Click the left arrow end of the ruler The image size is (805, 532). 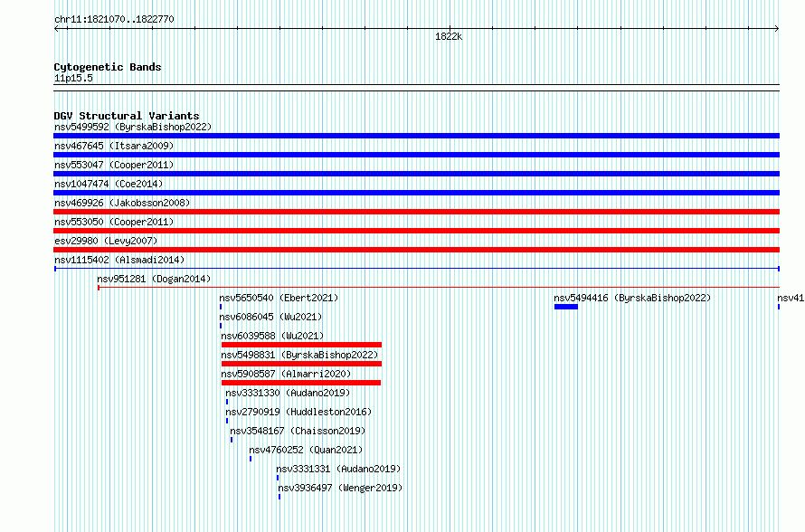coord(56,29)
